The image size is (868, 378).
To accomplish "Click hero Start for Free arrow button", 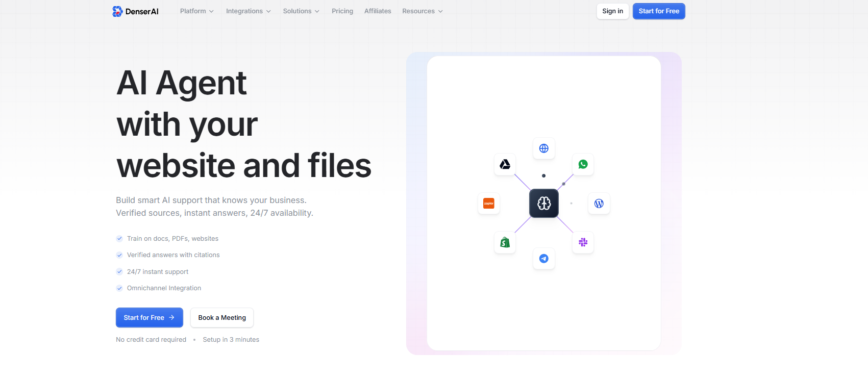I will click(x=150, y=317).
